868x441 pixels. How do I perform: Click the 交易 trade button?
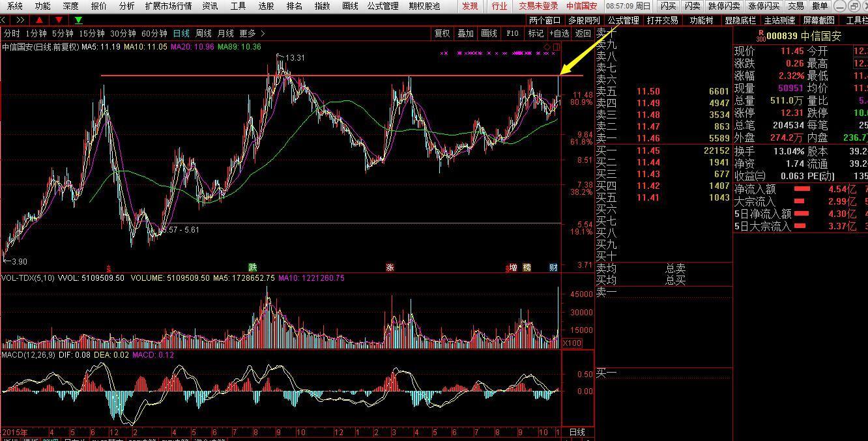coord(796,6)
